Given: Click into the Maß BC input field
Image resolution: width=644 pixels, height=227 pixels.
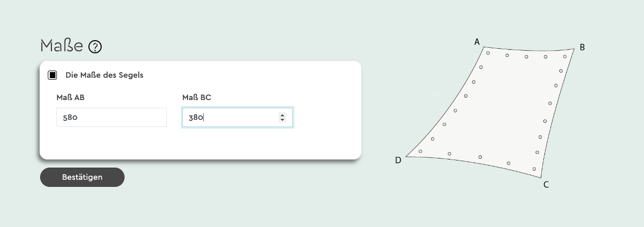Looking at the screenshot, I should [x=229, y=117].
